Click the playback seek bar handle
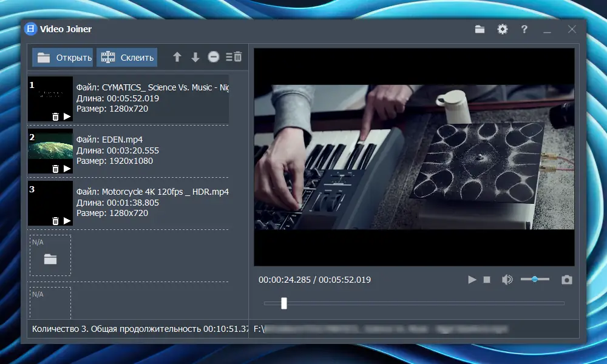This screenshot has width=607, height=364. [283, 303]
